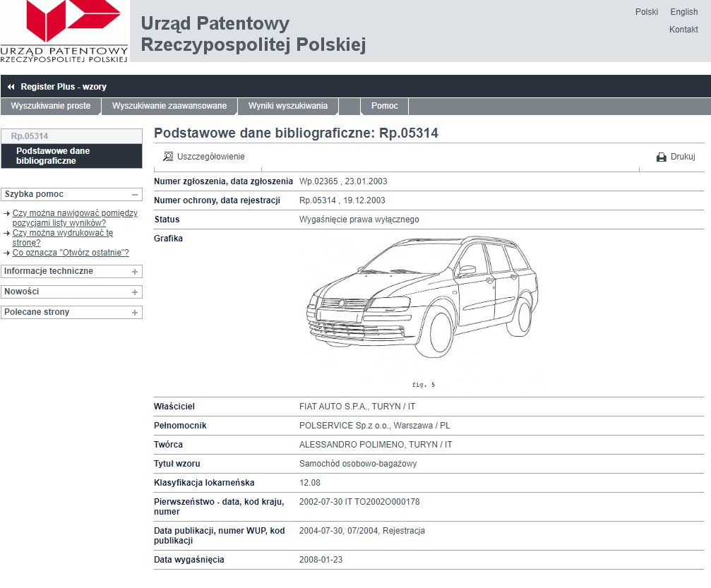Click the Urząd Patentowy logo
This screenshot has height=588, width=711.
[64, 31]
